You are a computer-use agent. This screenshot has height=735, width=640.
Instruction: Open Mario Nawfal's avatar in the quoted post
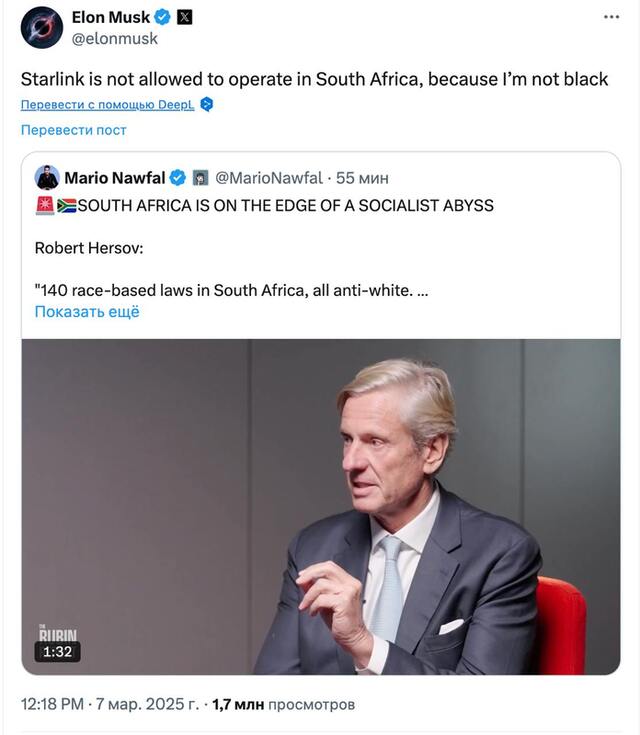click(47, 178)
